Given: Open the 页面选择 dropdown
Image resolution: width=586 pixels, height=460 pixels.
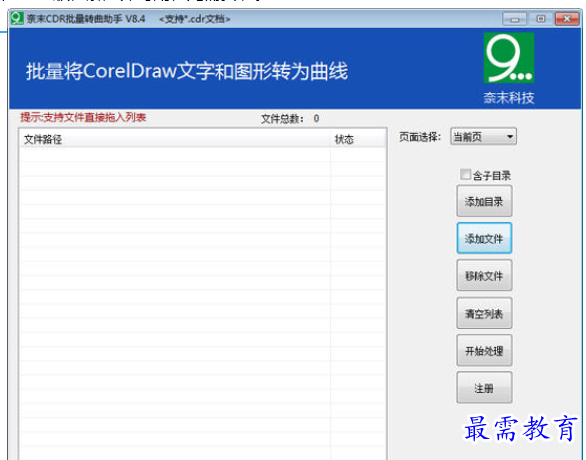Looking at the screenshot, I should click(484, 136).
